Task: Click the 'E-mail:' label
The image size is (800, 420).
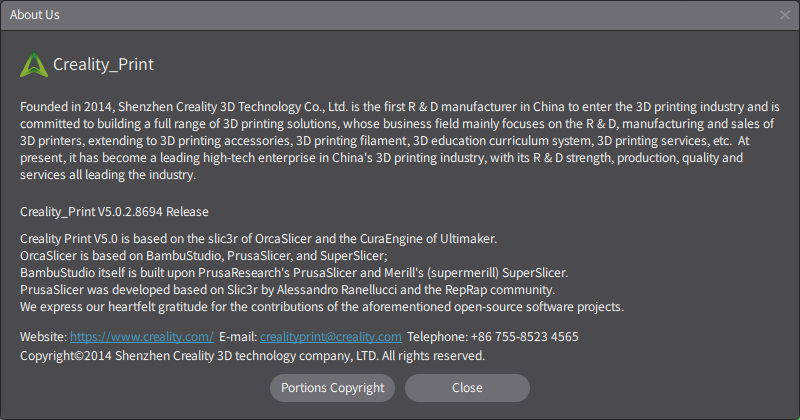Action: point(238,337)
